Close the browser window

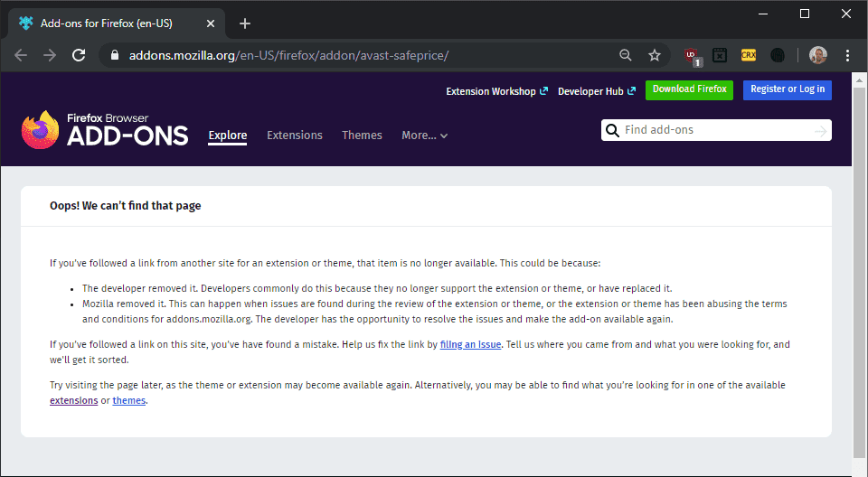click(x=846, y=14)
